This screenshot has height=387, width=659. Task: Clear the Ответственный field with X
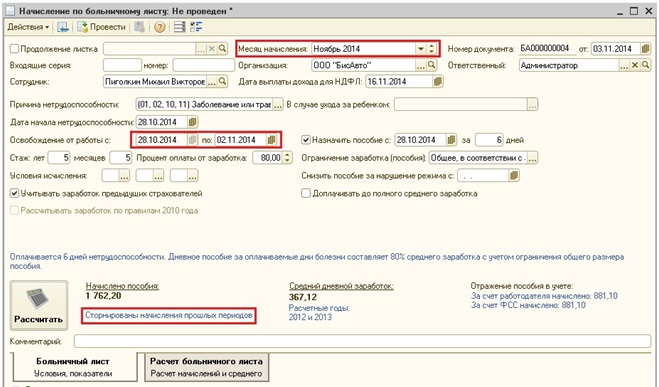(x=635, y=65)
